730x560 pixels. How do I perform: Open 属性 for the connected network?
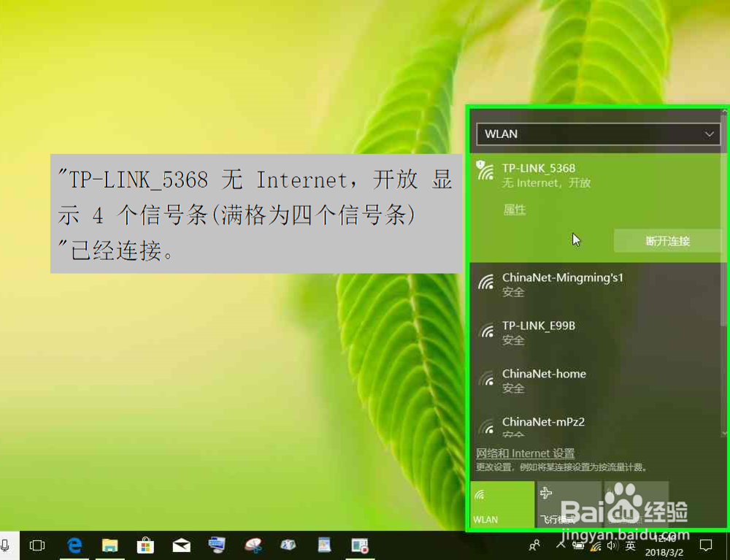click(514, 210)
